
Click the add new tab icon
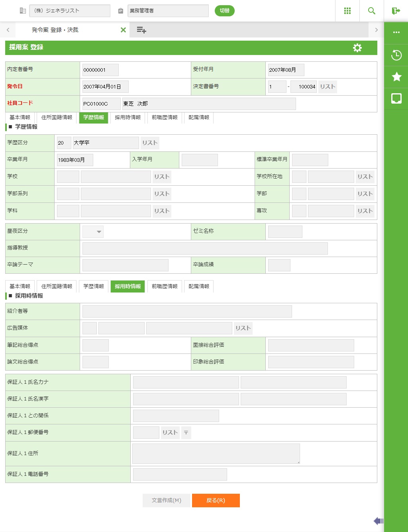pos(141,30)
